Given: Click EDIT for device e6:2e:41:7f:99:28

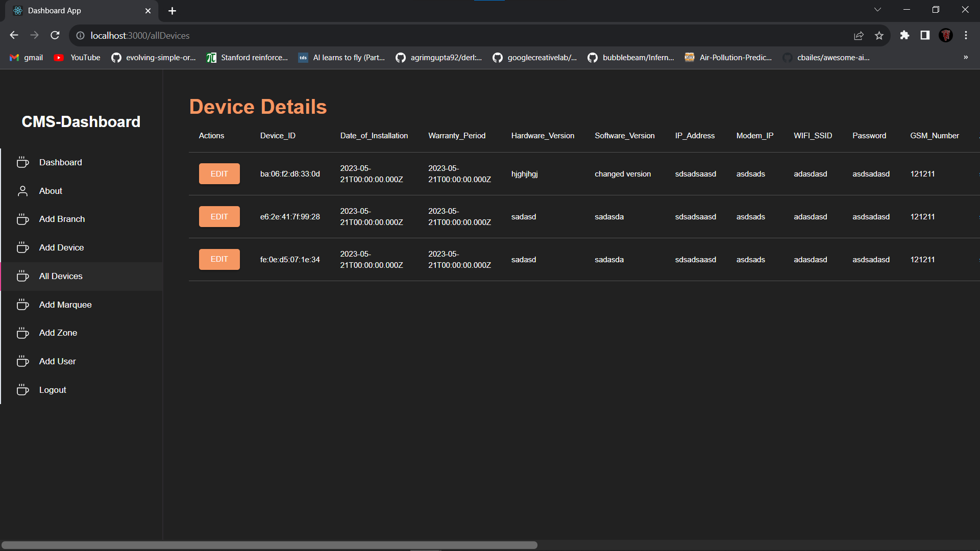Looking at the screenshot, I should coord(219,216).
